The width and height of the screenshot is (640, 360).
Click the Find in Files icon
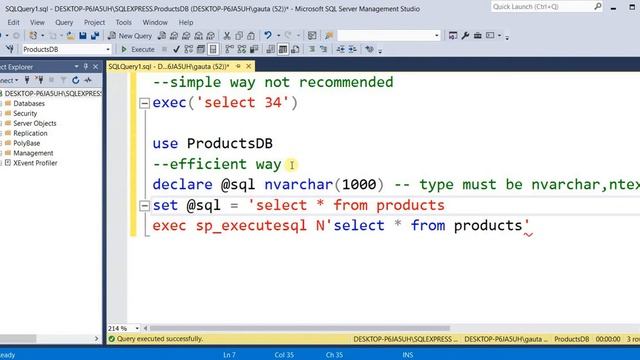329,36
